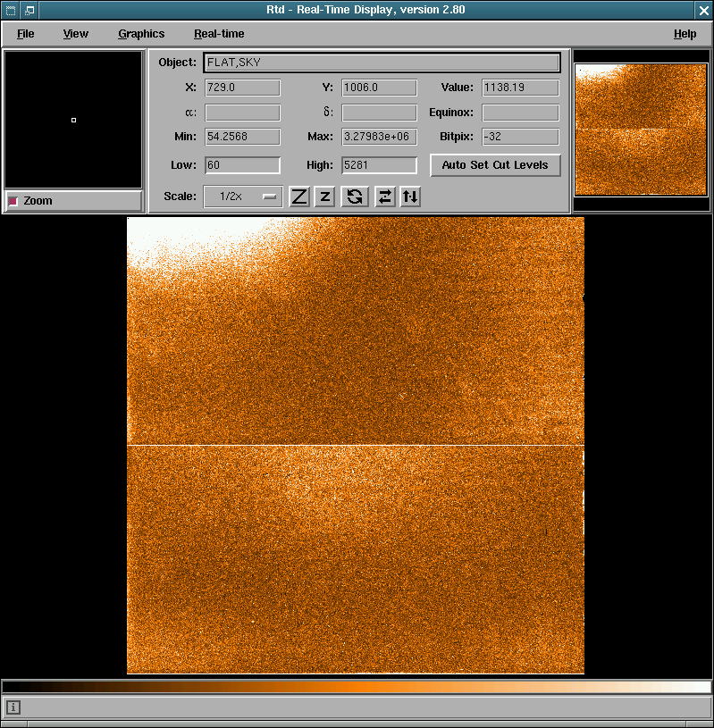Open the Real-time menu
The width and height of the screenshot is (714, 728).
coord(219,34)
